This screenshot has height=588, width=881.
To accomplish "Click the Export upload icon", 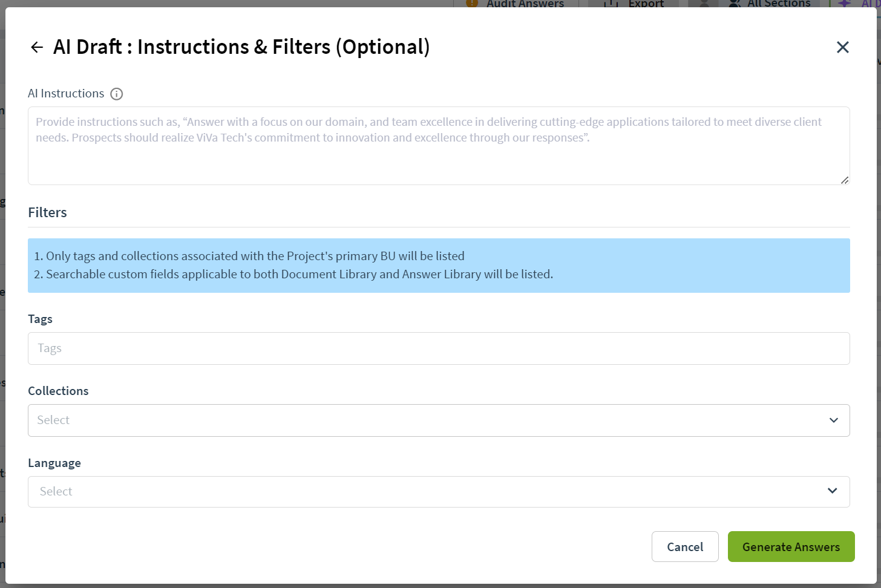I will coord(611,3).
